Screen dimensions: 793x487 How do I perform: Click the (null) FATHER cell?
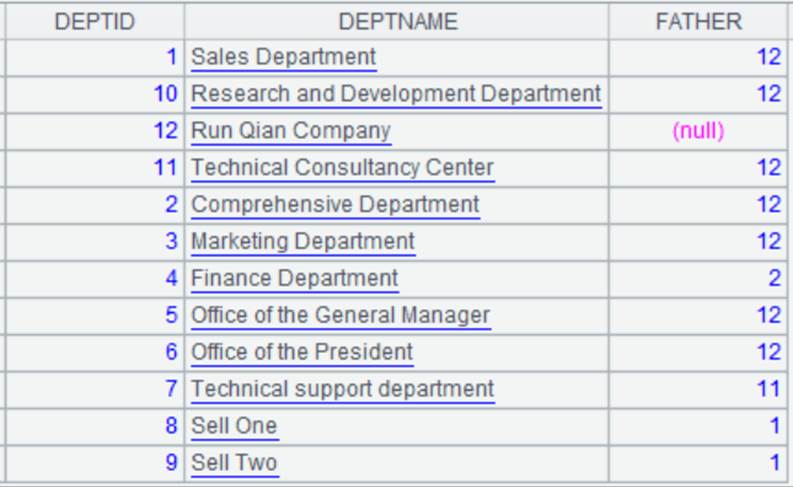pos(698,131)
